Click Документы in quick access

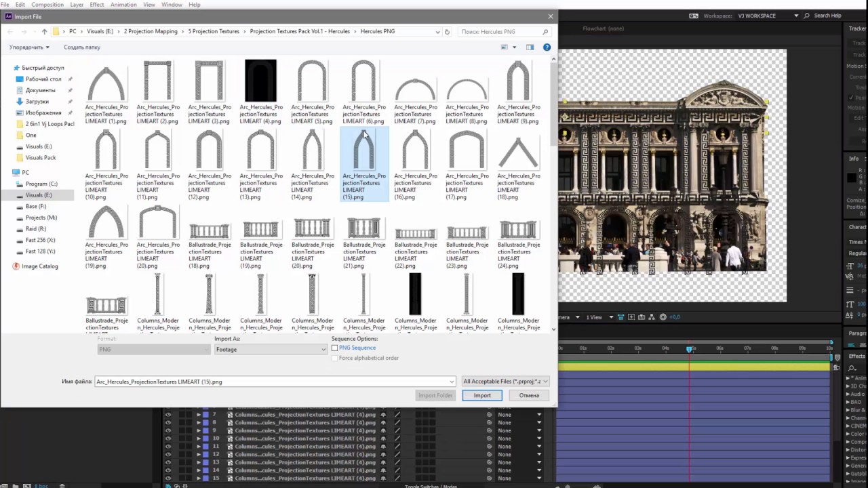tap(40, 90)
